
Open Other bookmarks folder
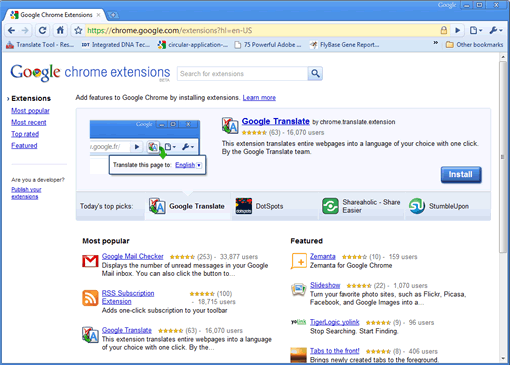coord(474,44)
